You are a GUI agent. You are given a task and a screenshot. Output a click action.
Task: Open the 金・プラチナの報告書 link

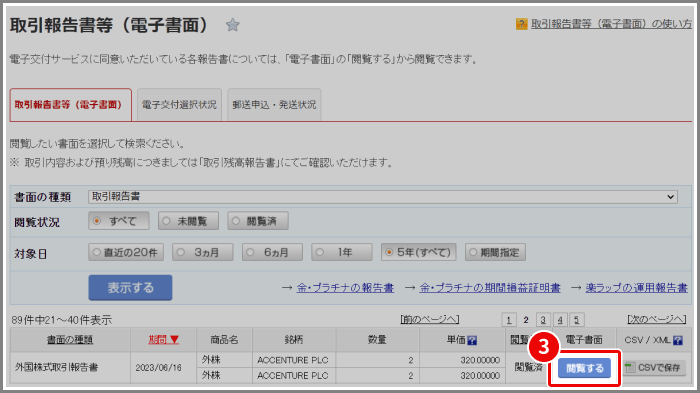(x=345, y=288)
